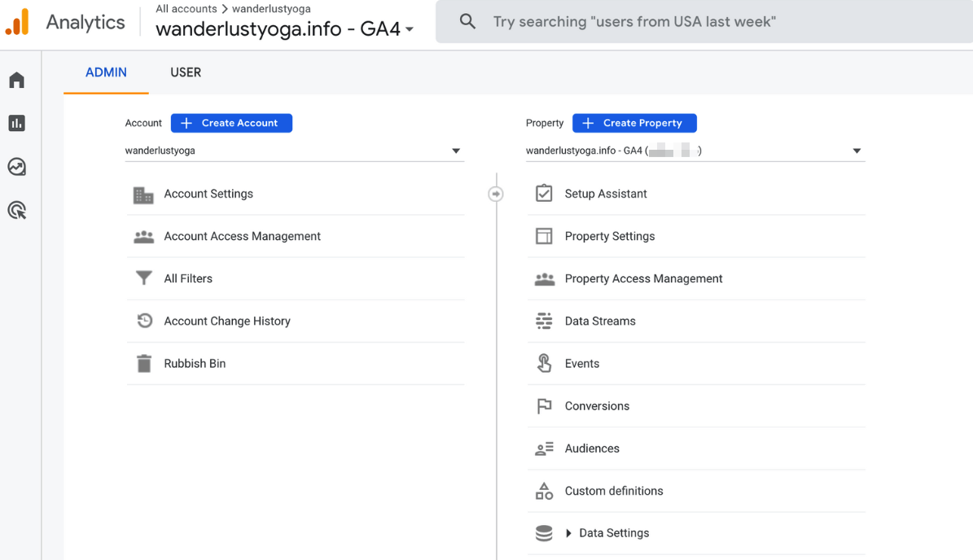
Task: Select the ADMIN tab
Action: [x=105, y=72]
